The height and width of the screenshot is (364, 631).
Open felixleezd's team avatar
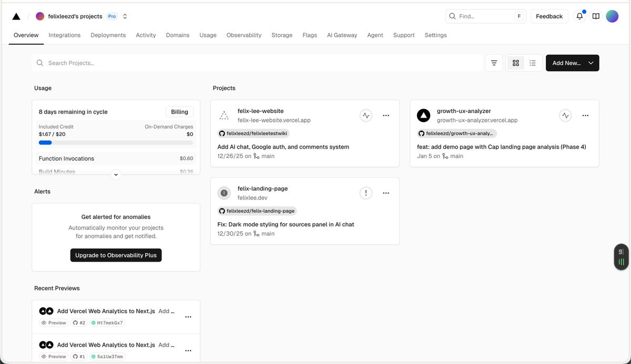click(40, 16)
